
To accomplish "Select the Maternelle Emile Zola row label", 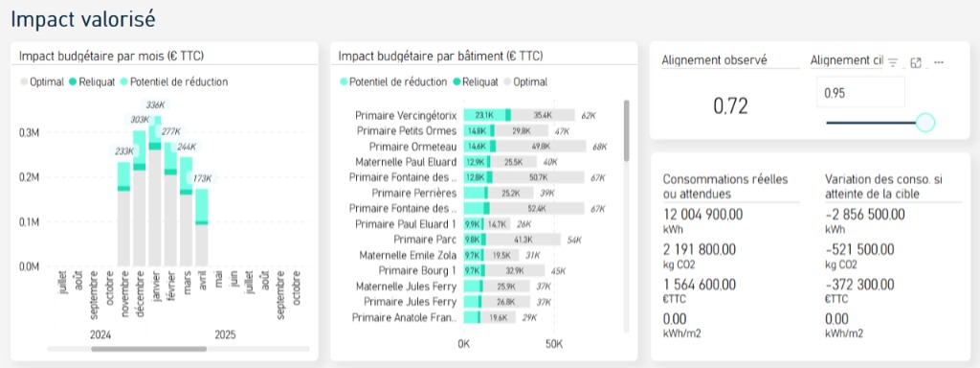I will [x=408, y=255].
